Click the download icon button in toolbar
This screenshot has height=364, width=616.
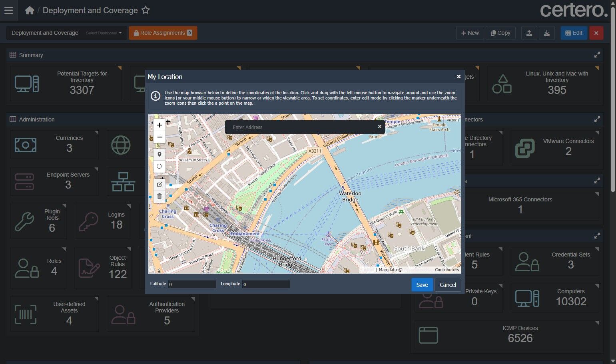546,33
